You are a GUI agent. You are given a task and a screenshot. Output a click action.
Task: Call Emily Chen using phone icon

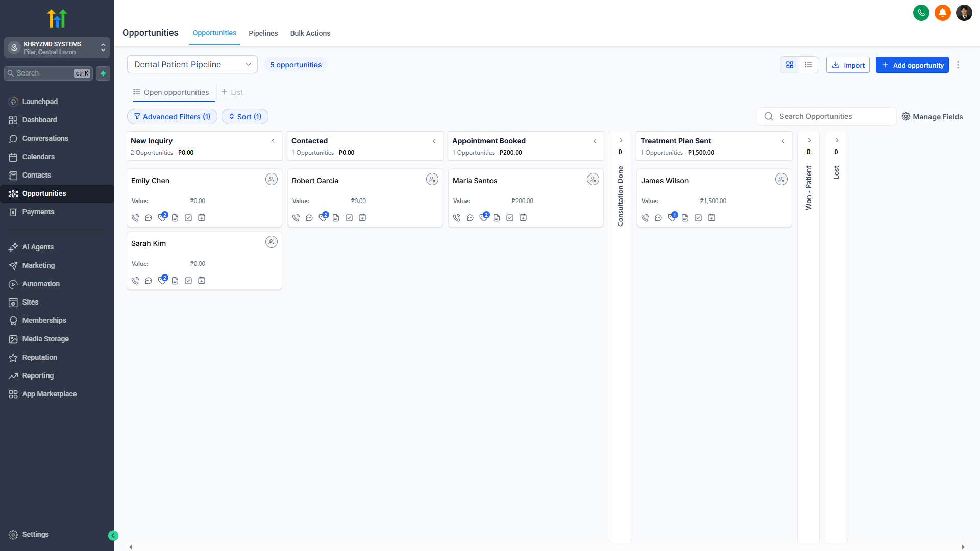[x=135, y=218]
